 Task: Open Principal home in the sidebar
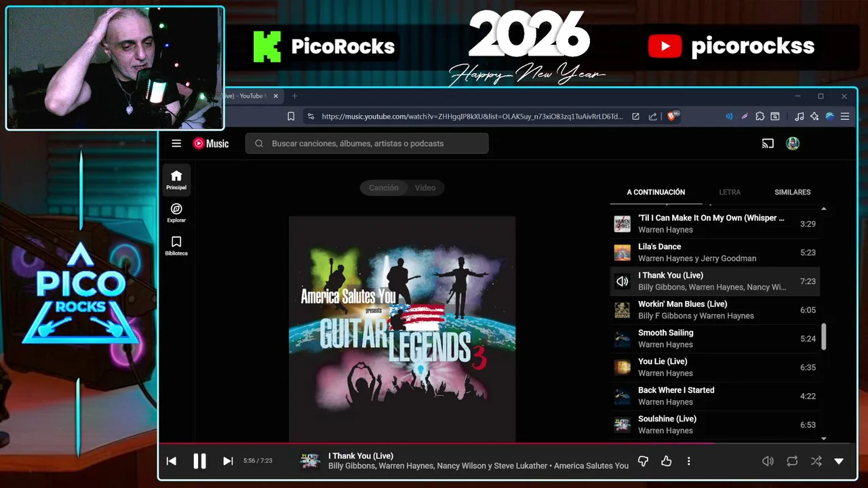(x=176, y=180)
